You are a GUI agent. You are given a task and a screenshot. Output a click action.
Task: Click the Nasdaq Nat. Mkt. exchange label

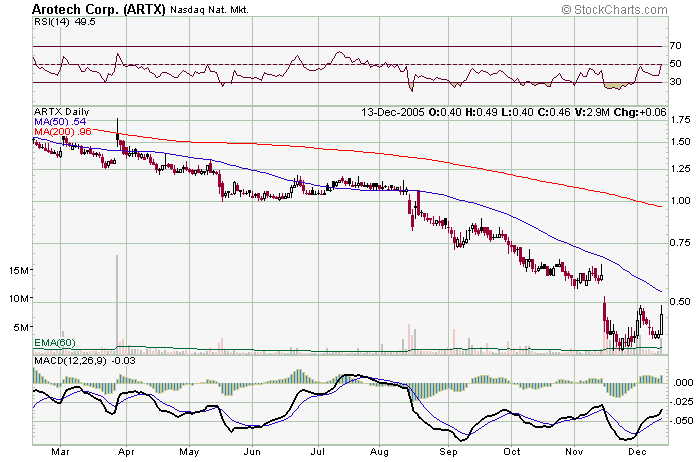209,10
